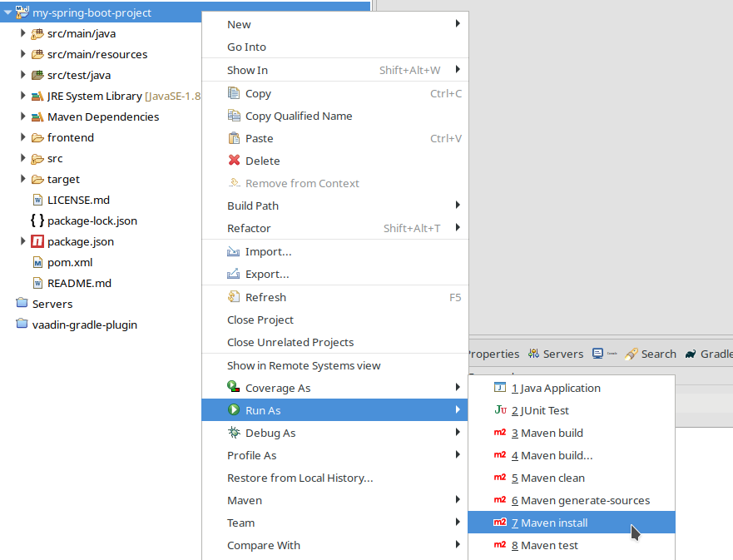This screenshot has height=560, width=733.
Task: Click the package.json red file icon
Action: click(x=37, y=241)
